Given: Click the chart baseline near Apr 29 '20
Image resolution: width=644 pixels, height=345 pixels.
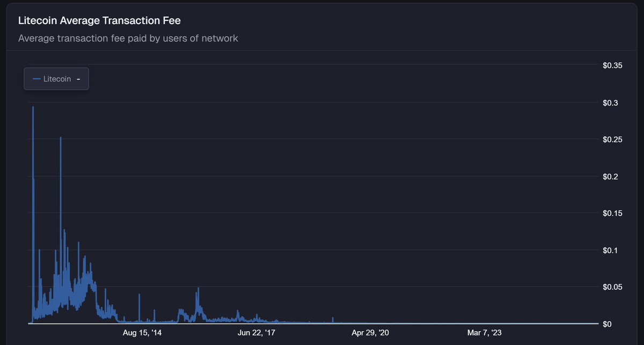Looking at the screenshot, I should click(x=370, y=322).
